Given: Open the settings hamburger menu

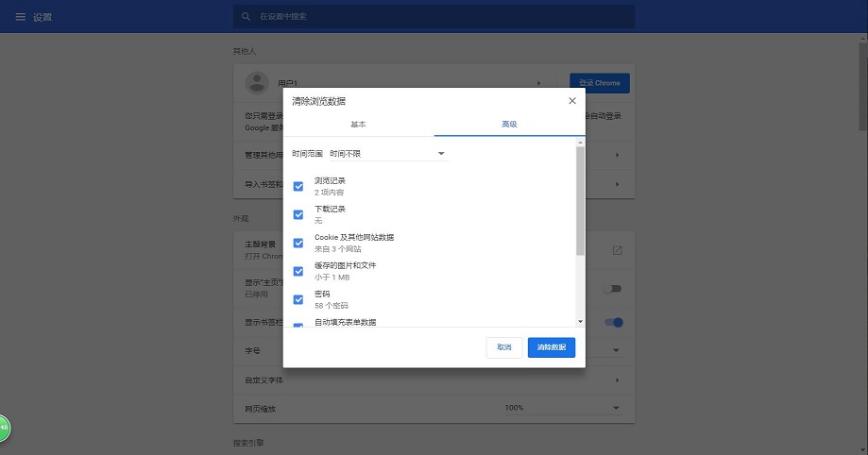Looking at the screenshot, I should [x=20, y=17].
